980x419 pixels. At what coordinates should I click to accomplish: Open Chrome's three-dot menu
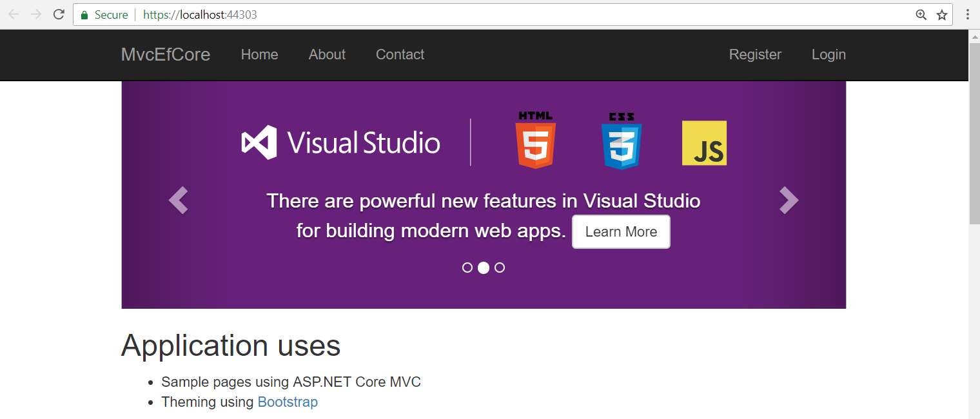click(968, 14)
